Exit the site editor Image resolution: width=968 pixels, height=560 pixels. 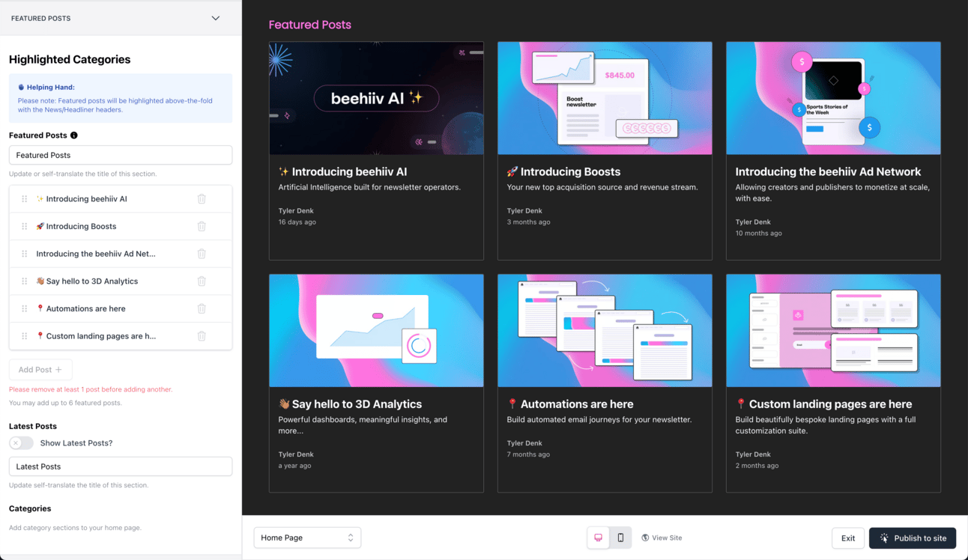tap(848, 538)
